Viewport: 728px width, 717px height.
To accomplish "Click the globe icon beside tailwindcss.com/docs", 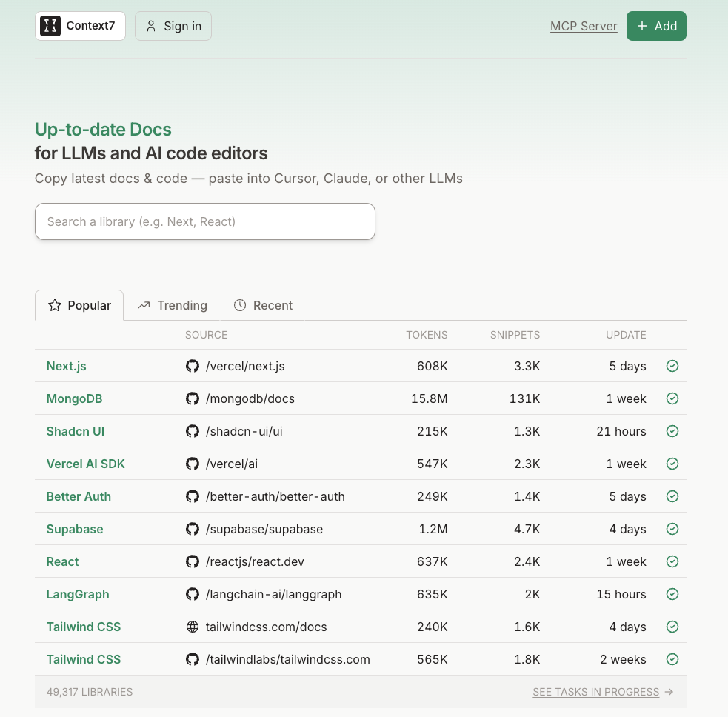I will 193,627.
